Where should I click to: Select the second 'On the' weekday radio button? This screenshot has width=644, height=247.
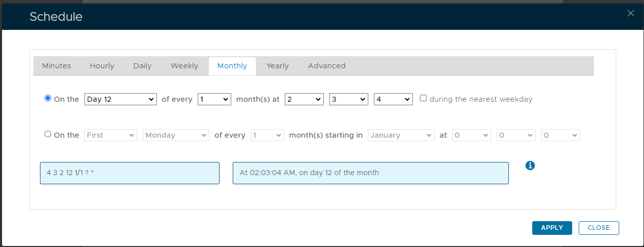tap(48, 135)
